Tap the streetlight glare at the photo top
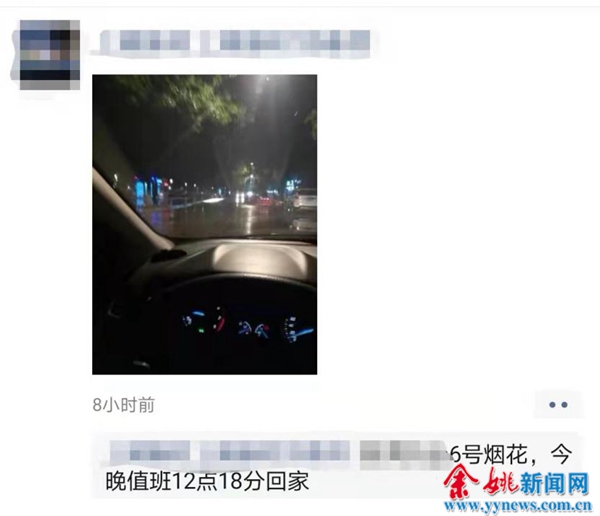Screen dimensions: 600x516 click(262, 88)
